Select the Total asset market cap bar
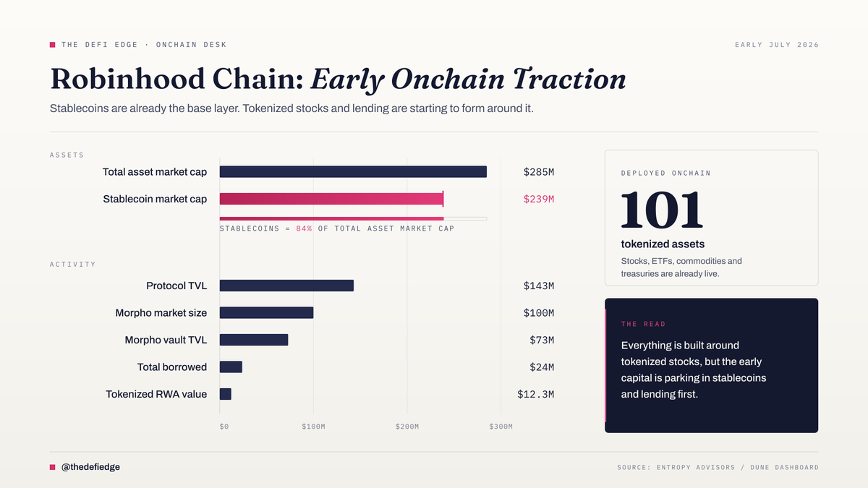The image size is (868, 488). click(353, 171)
